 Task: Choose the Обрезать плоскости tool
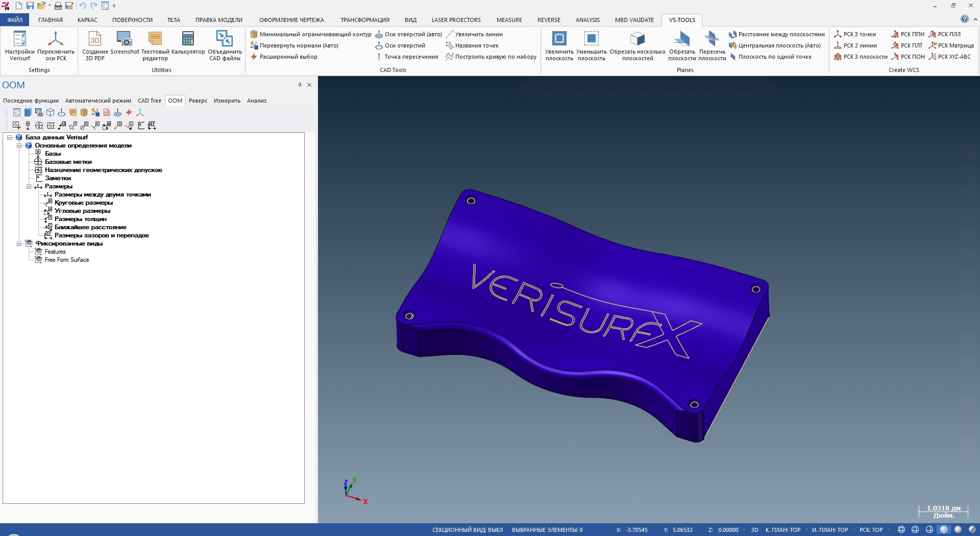click(682, 45)
